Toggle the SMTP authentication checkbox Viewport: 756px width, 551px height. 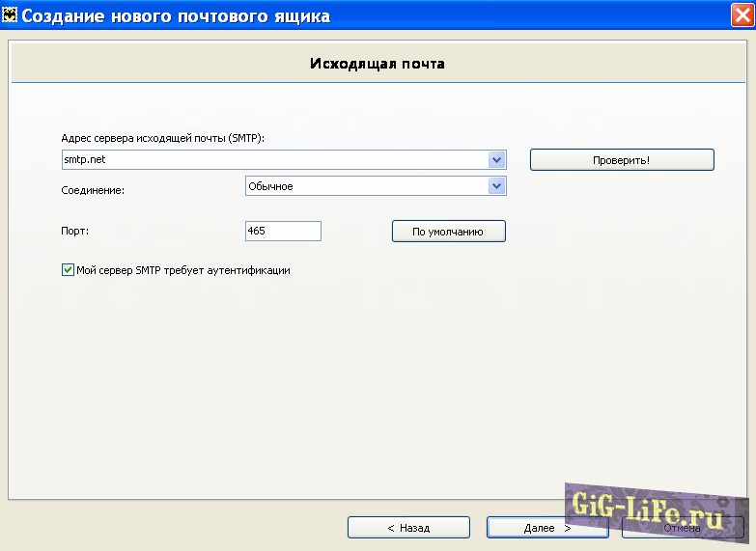coord(68,270)
